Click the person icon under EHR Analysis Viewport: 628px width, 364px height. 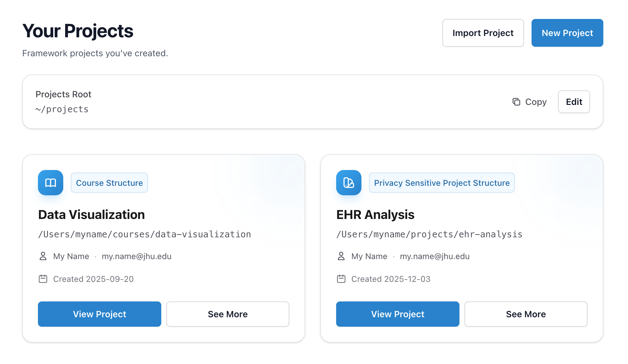click(341, 256)
